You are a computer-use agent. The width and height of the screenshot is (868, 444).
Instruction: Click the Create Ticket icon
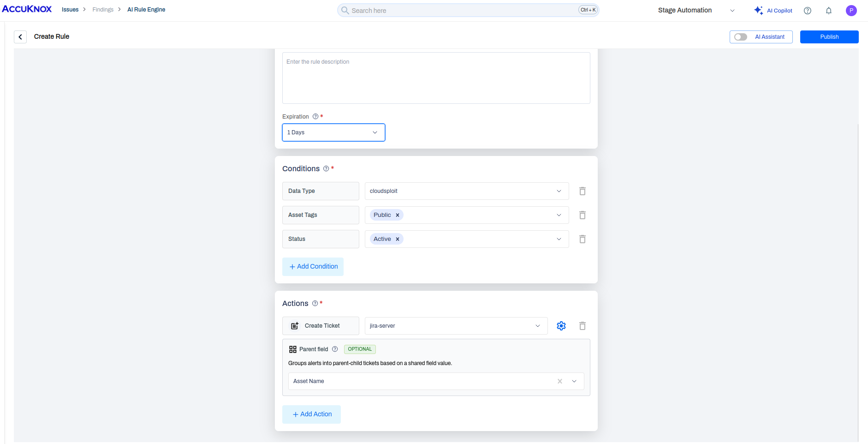click(295, 326)
